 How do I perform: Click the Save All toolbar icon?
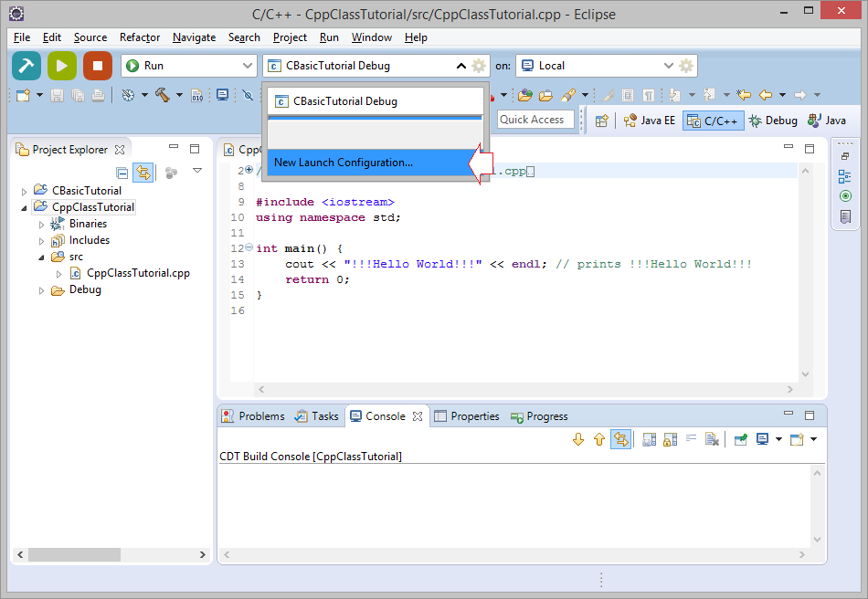pyautogui.click(x=78, y=95)
